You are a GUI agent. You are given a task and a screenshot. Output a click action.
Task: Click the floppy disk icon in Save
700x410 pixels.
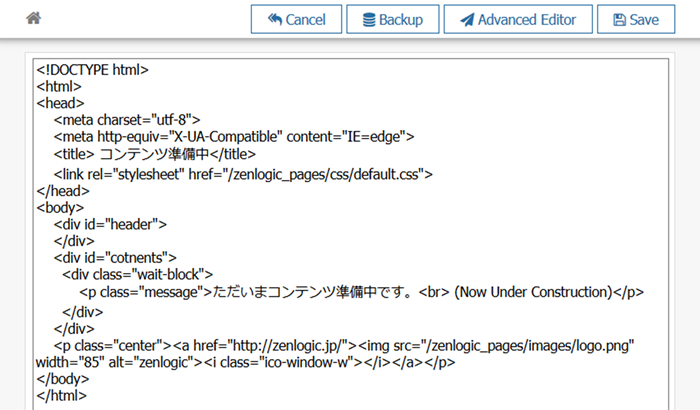[619, 20]
